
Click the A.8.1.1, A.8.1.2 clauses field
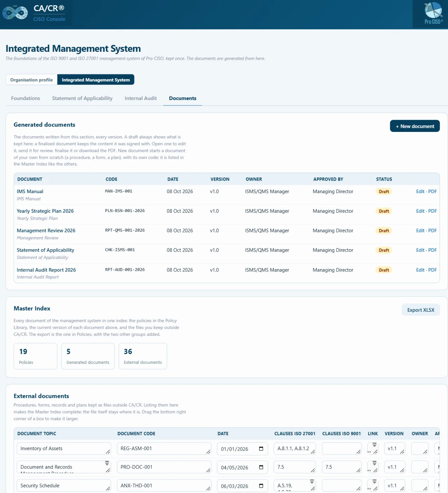[x=295, y=449]
